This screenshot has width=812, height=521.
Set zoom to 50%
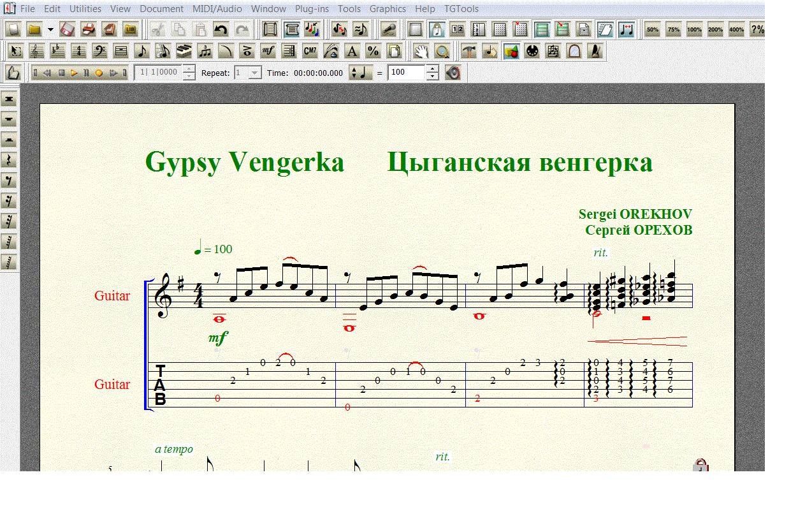[653, 29]
